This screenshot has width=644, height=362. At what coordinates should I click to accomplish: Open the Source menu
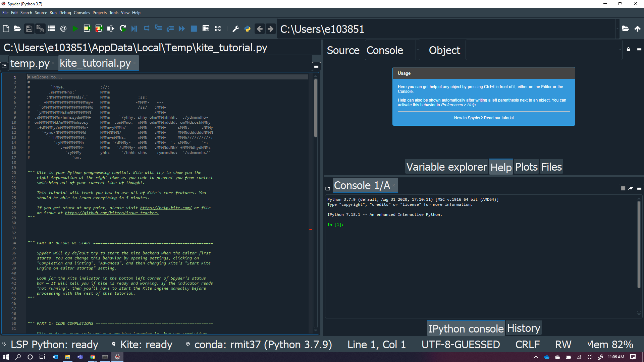coord(41,13)
